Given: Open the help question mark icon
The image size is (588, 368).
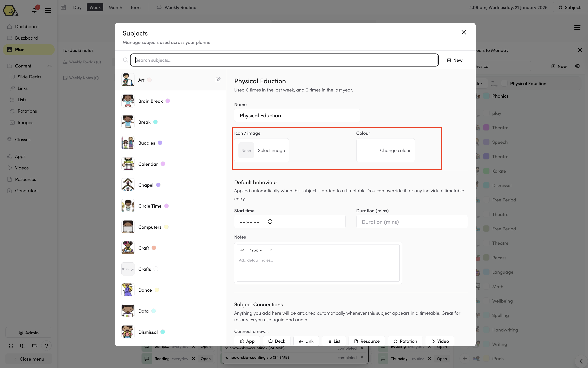Looking at the screenshot, I should tap(46, 345).
